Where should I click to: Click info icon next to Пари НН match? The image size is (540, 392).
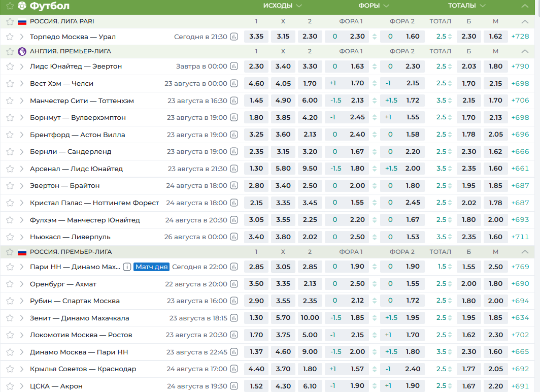tap(127, 267)
